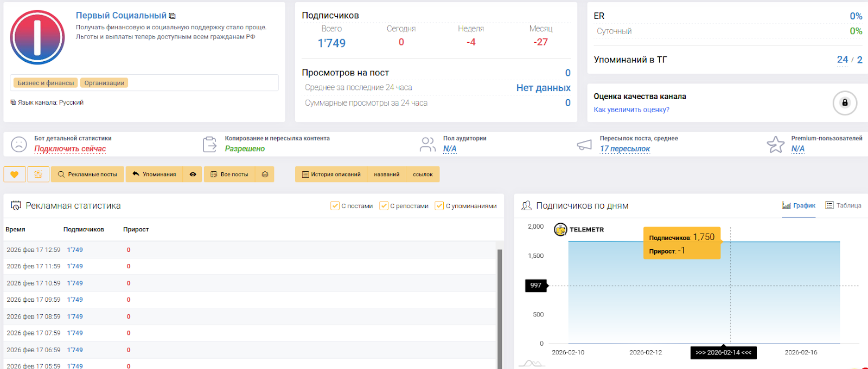868x369 pixels.
Task: Click the row 2026 фев 17 07:59
Action: [x=250, y=333]
